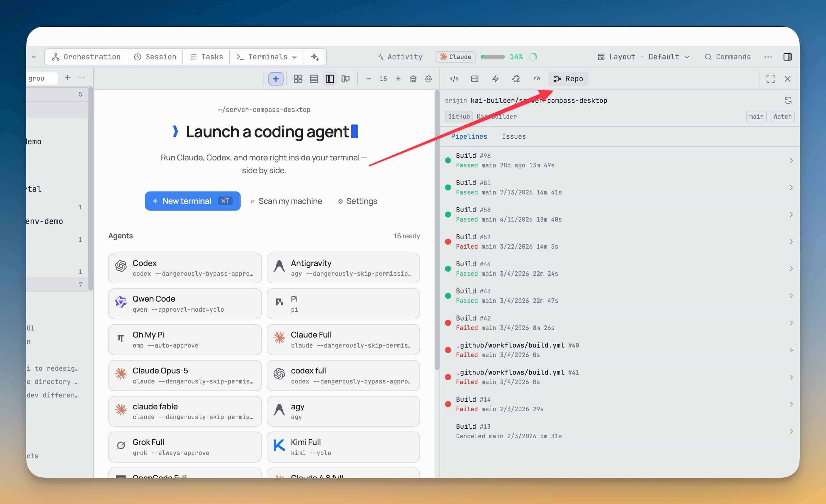Expand Build #44 pipeline chevron
826x504 pixels.
click(x=791, y=269)
